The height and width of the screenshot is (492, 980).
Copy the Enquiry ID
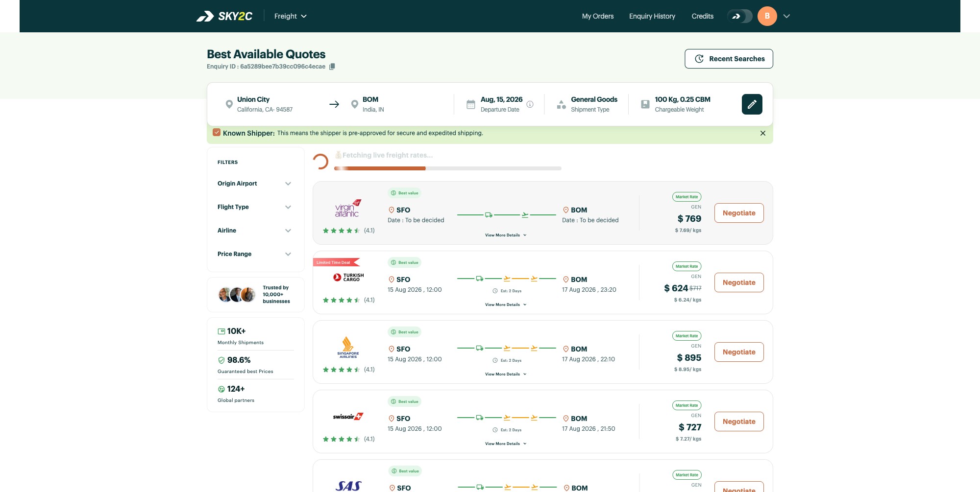pos(332,67)
